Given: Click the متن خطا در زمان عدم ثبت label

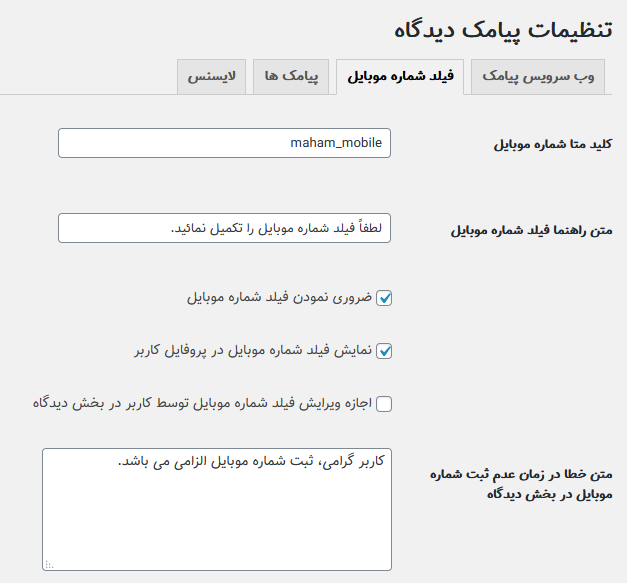Looking at the screenshot, I should 521,484.
